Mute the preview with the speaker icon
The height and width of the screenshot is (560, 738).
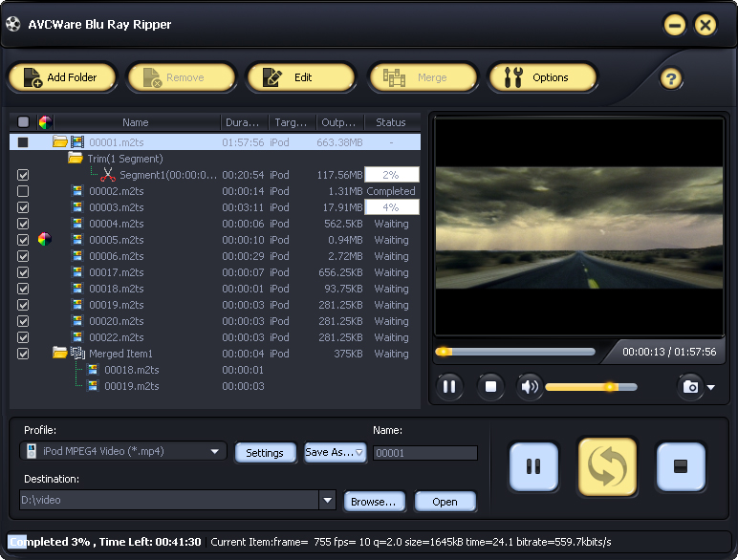tap(530, 387)
